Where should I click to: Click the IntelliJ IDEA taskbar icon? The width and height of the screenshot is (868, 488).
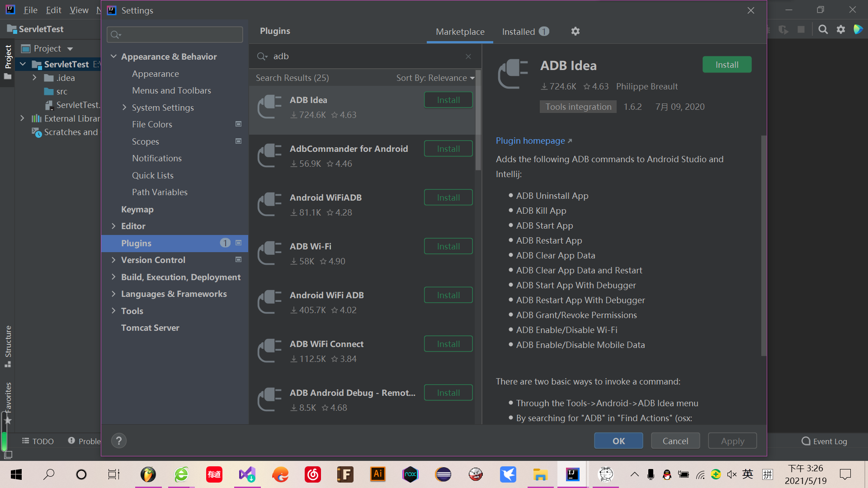(572, 474)
